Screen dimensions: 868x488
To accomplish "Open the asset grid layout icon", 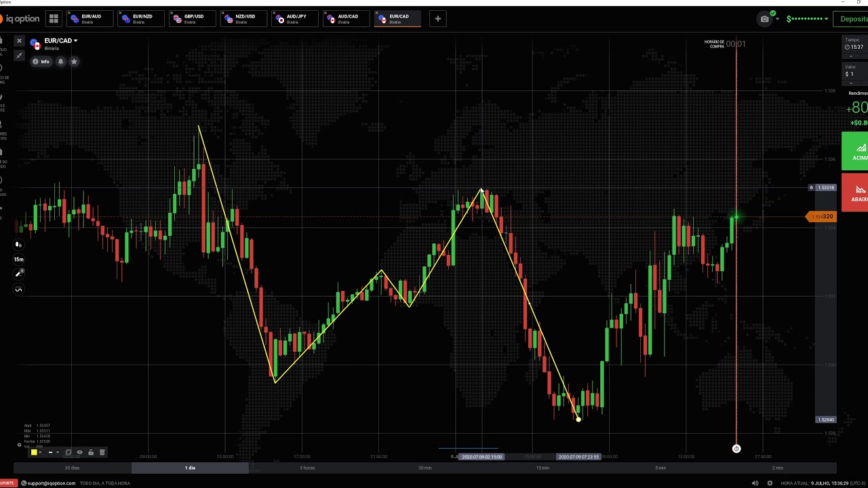I will click(54, 19).
